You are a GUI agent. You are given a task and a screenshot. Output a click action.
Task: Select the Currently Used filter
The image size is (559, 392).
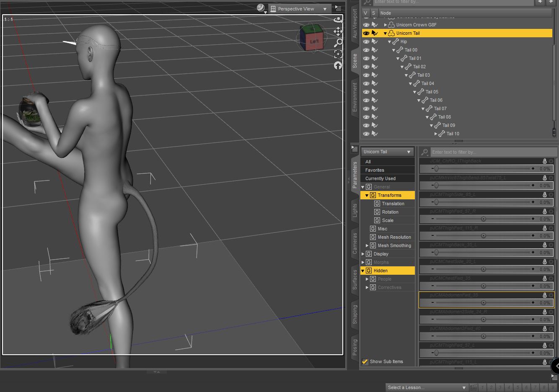380,178
